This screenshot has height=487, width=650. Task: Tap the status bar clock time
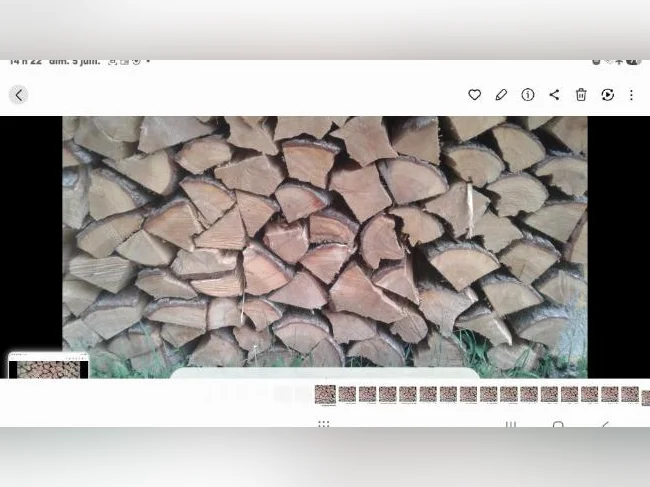pyautogui.click(x=25, y=62)
